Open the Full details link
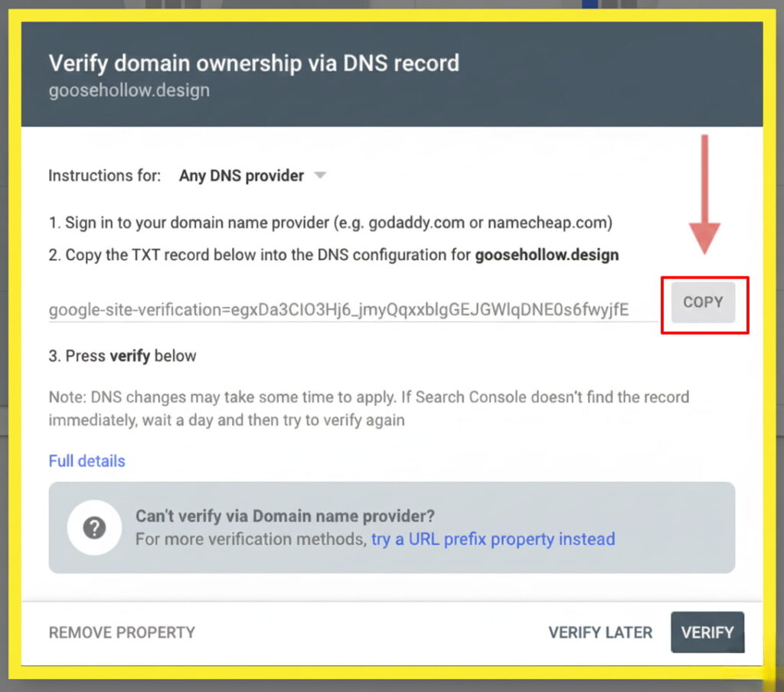Image resolution: width=784 pixels, height=692 pixels. coord(87,461)
